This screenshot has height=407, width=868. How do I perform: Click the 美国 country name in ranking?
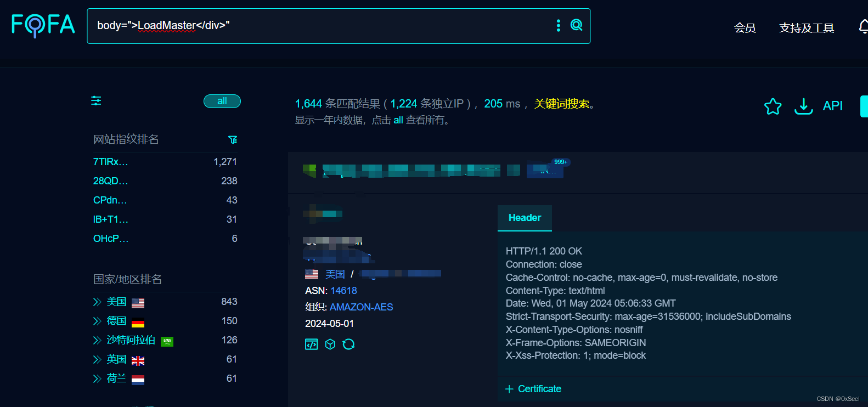(116, 302)
